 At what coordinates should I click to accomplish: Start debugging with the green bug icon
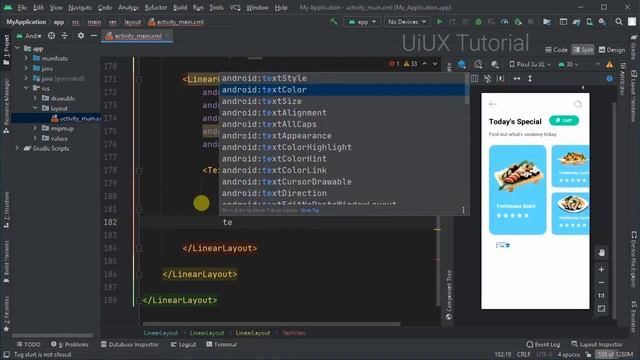[x=478, y=22]
